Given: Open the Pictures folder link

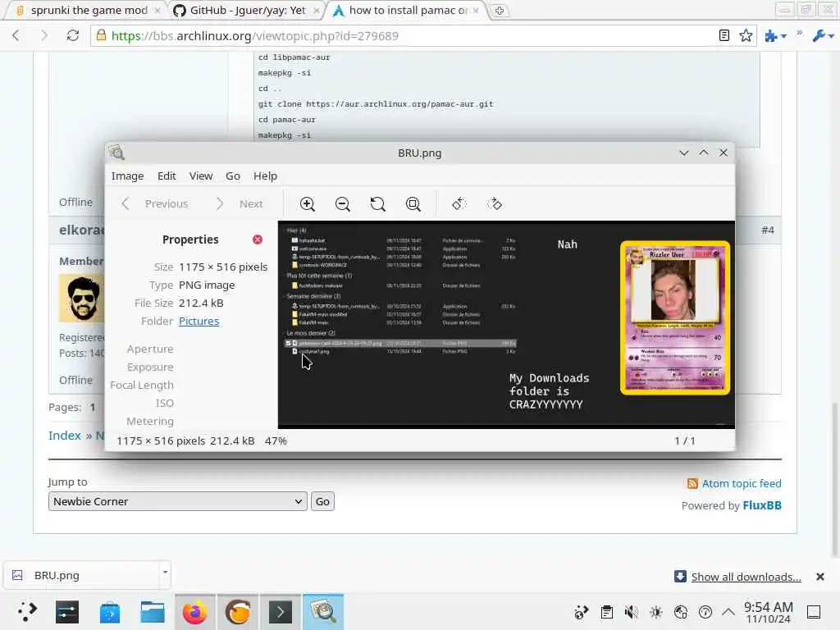Looking at the screenshot, I should coord(199,321).
